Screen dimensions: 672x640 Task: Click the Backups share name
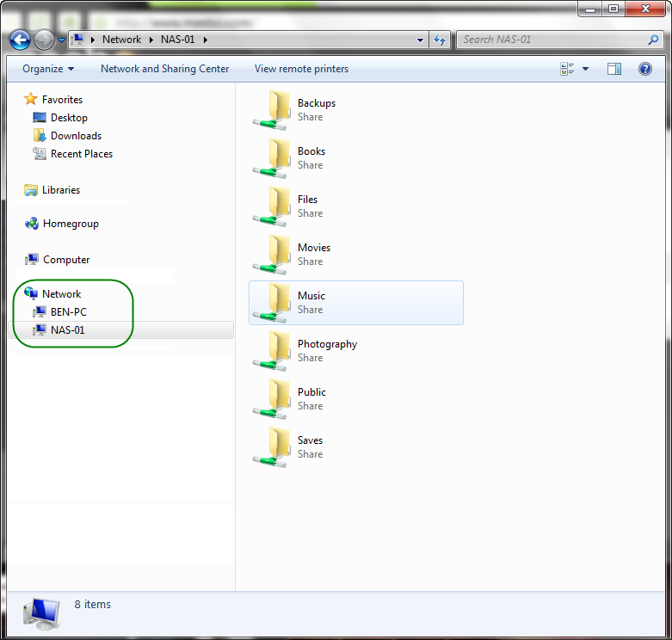click(x=317, y=103)
